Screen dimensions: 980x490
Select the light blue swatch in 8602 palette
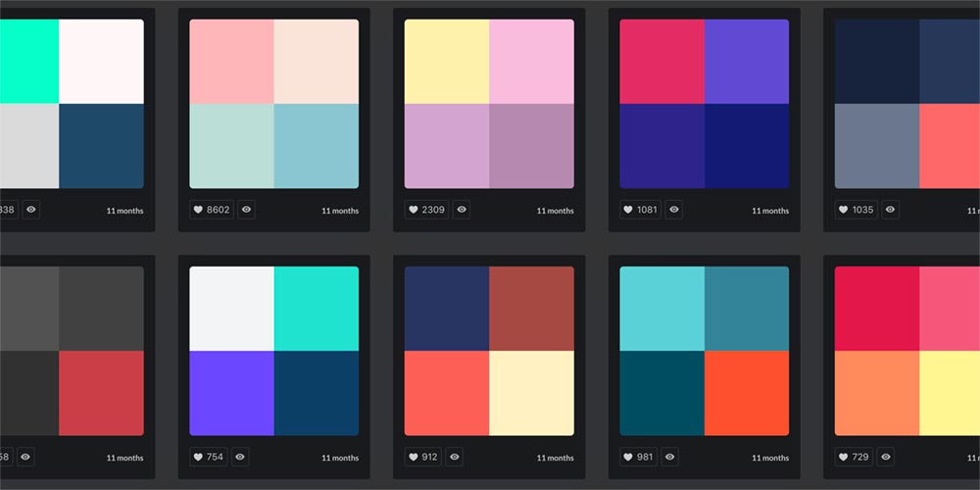[317, 146]
